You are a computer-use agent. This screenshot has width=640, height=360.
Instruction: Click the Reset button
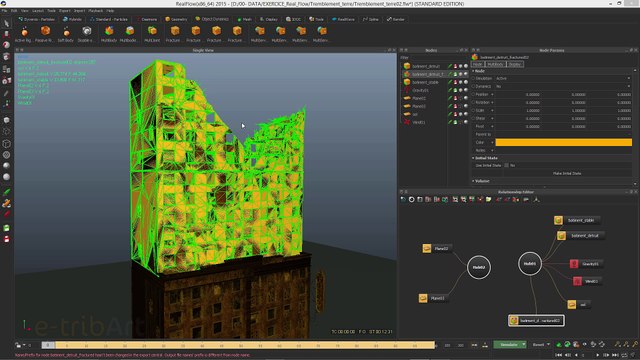(538, 345)
